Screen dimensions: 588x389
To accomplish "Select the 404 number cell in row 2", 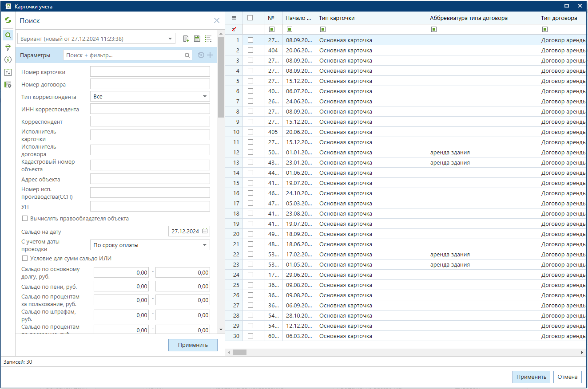I will click(274, 50).
